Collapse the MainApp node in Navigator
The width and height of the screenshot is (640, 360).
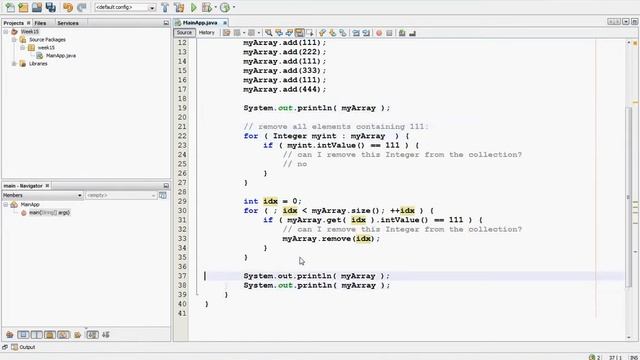pos(6,204)
